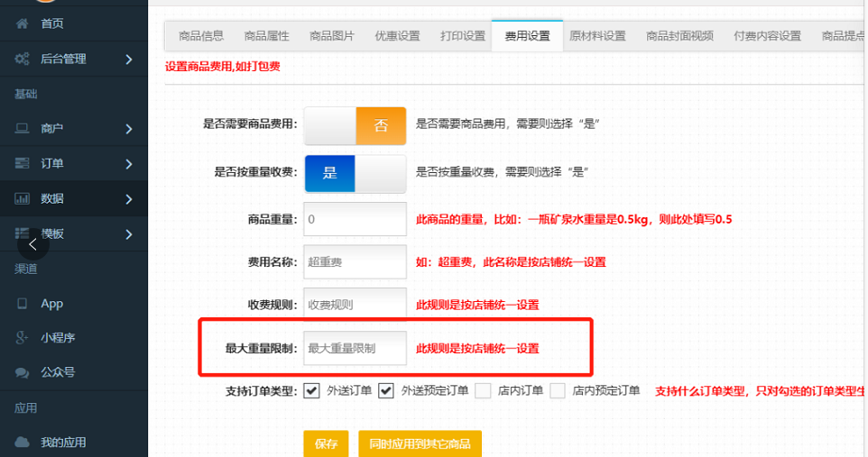
Task: Click the 同时应用到其它商品 button
Action: (420, 443)
